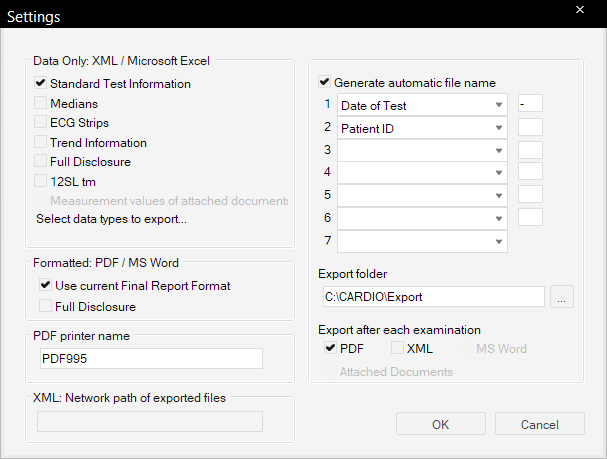This screenshot has width=607, height=459.
Task: Expand file name field 7 dropdown
Action: click(498, 242)
